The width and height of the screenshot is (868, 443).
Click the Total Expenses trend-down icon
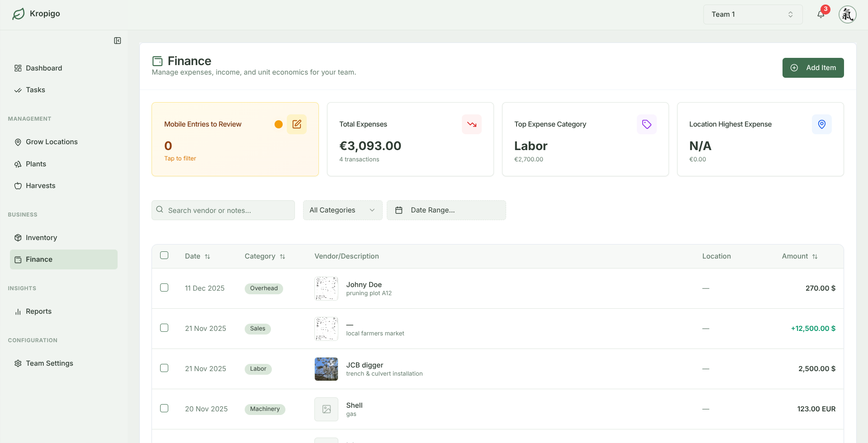[471, 124]
